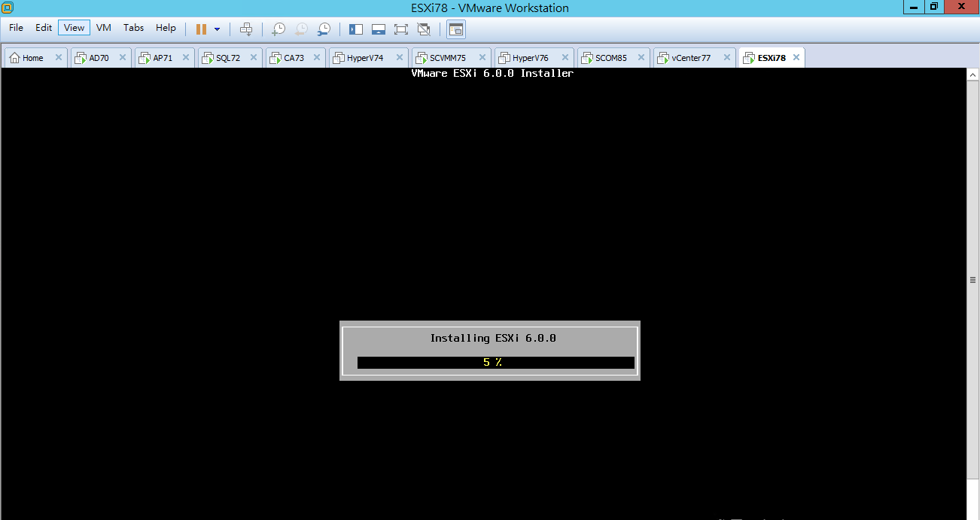The image size is (980, 520).
Task: Open the Tabs menu
Action: pos(133,28)
